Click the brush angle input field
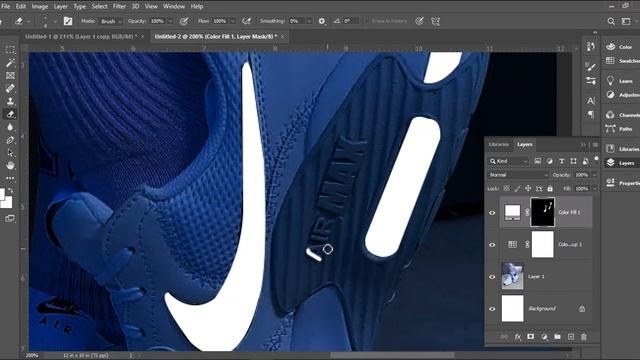This screenshot has height=360, width=640. pos(351,21)
